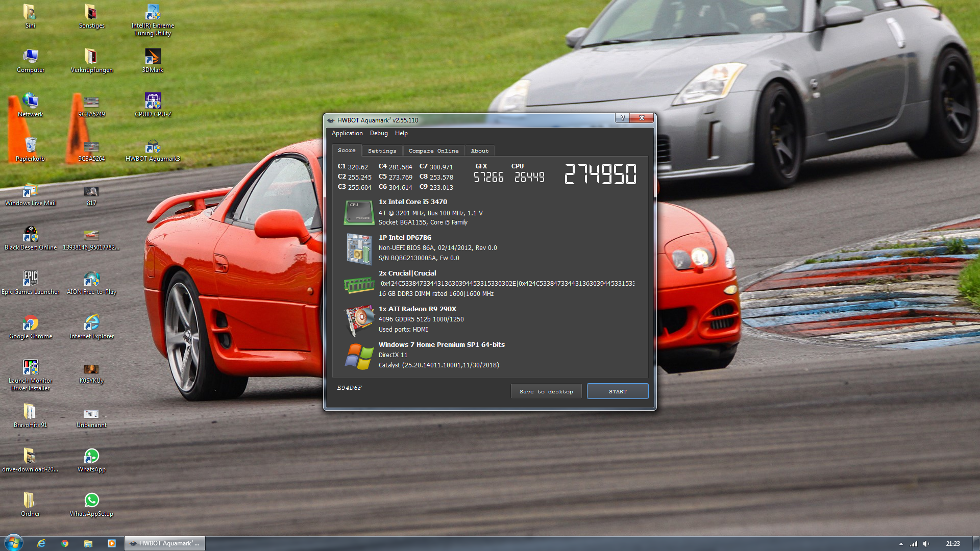Open Chrome from the taskbar

coord(65,543)
